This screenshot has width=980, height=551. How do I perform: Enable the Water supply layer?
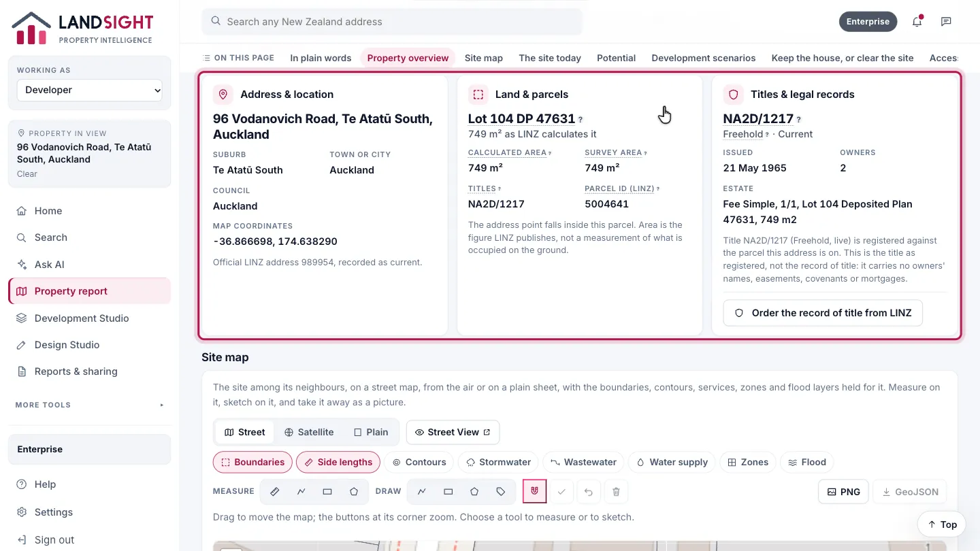(672, 462)
